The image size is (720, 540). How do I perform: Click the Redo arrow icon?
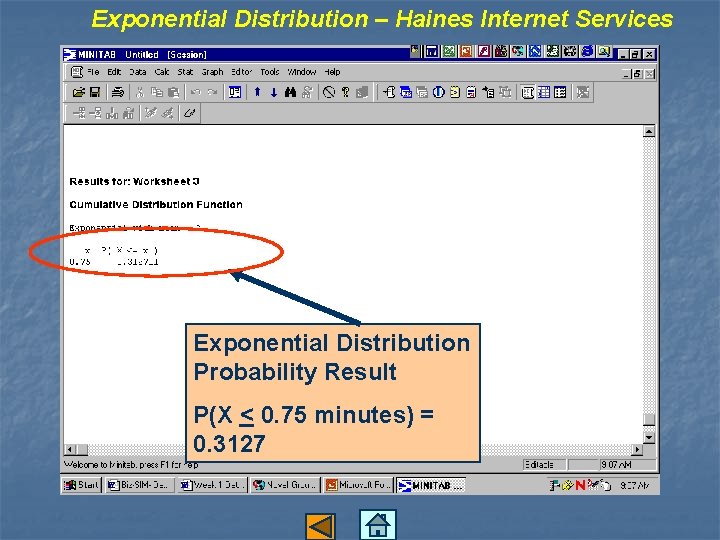pyautogui.click(x=212, y=92)
